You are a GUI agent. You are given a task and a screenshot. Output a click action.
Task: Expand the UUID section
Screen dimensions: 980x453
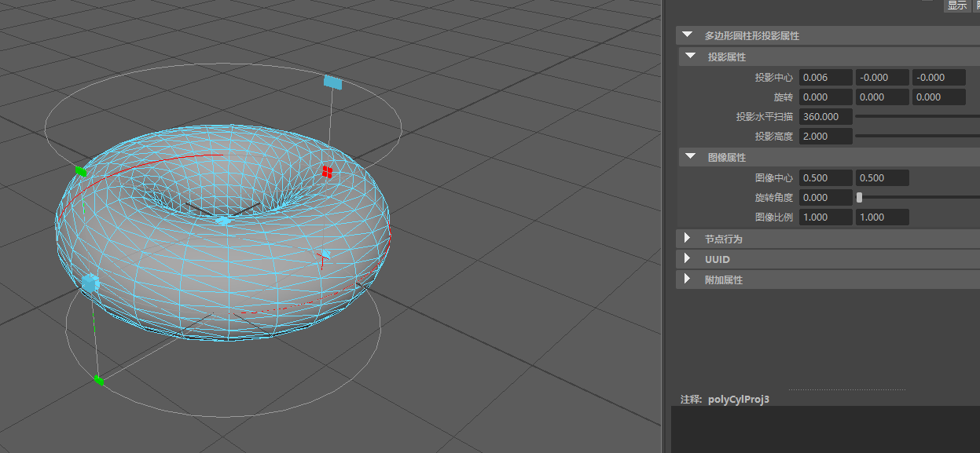coord(688,258)
